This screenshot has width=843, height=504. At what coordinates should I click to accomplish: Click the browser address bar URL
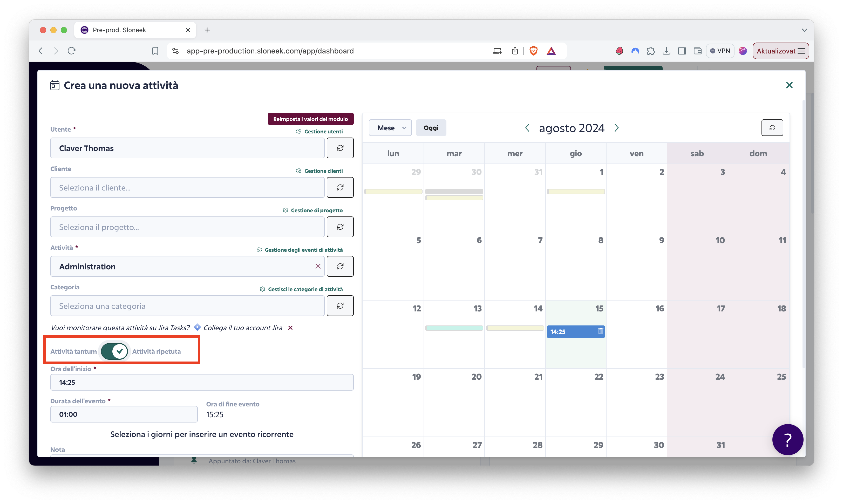pyautogui.click(x=270, y=51)
